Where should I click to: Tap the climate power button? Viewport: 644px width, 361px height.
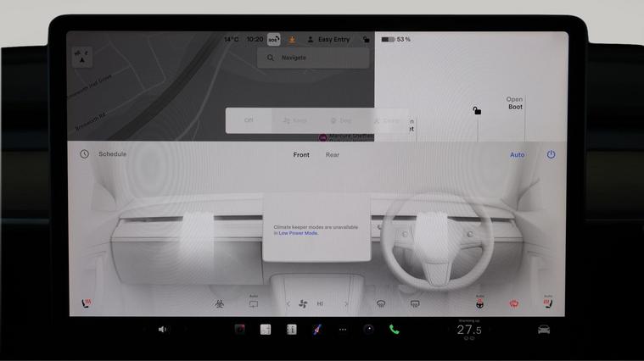click(551, 154)
